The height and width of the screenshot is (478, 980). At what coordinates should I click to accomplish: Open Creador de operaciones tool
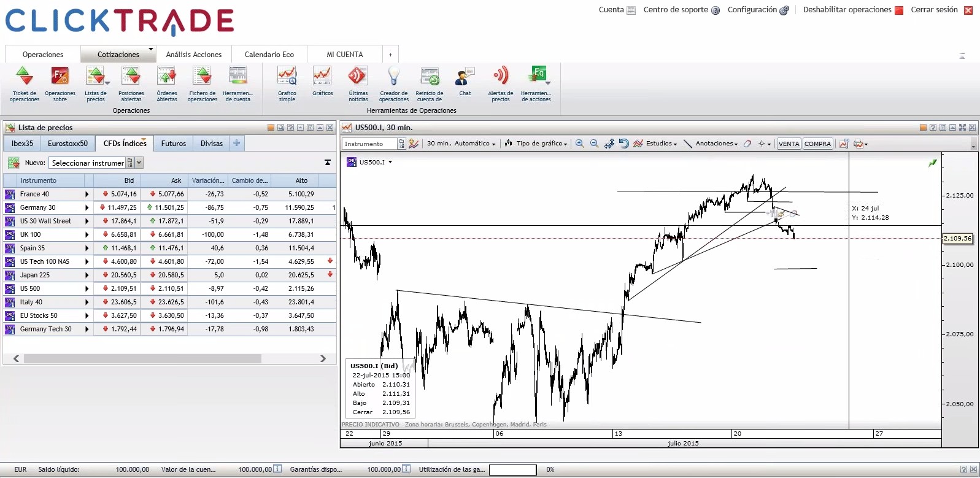click(x=394, y=84)
